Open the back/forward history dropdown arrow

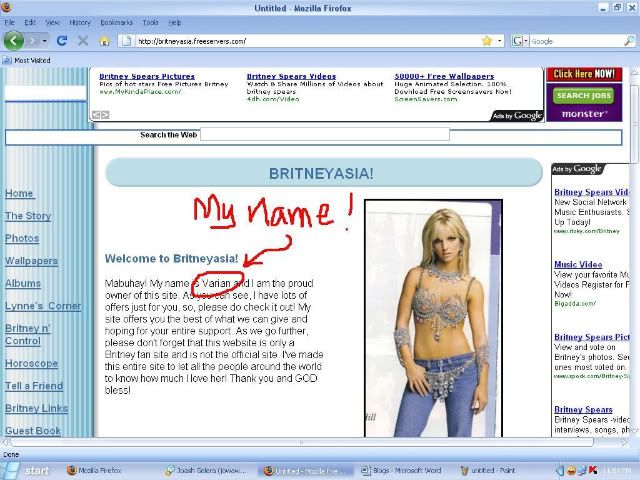(44, 41)
